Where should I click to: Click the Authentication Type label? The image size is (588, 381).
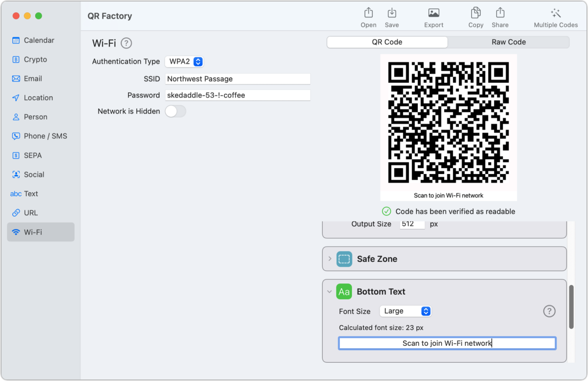point(126,61)
